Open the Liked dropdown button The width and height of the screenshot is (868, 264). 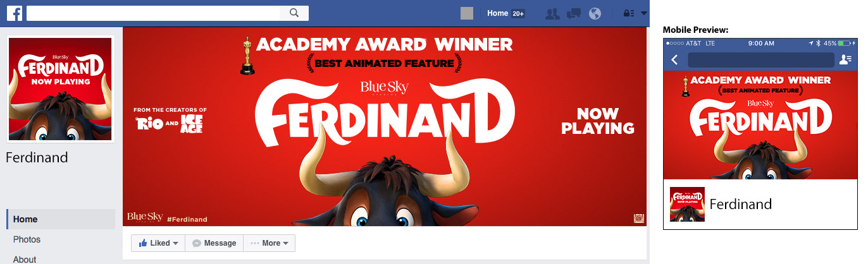pyautogui.click(x=158, y=243)
